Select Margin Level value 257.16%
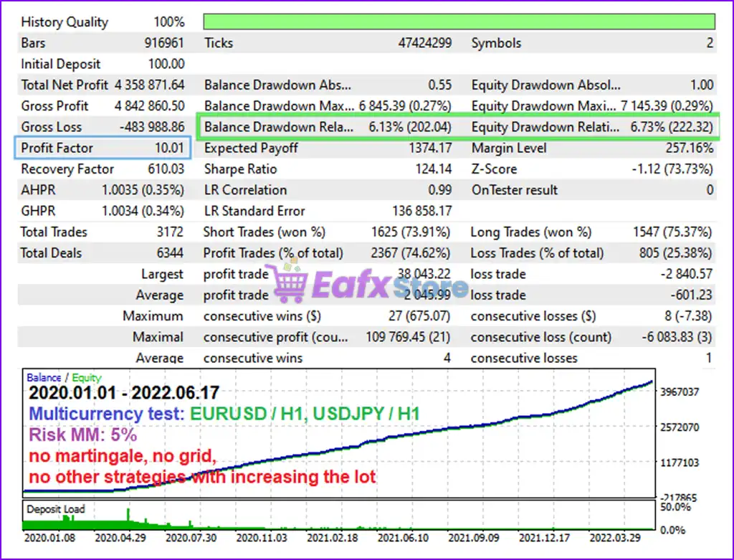The image size is (734, 560). tap(690, 148)
